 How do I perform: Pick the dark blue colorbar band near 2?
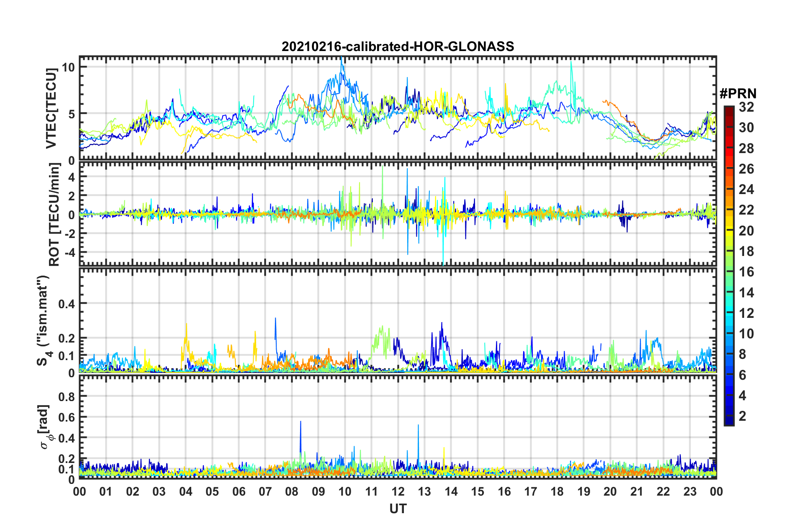pyautogui.click(x=729, y=417)
